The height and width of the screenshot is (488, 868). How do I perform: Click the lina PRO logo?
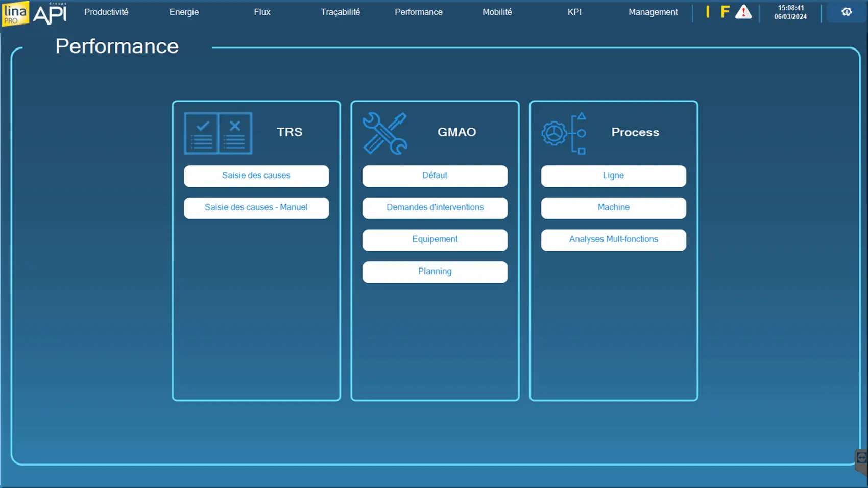click(15, 13)
